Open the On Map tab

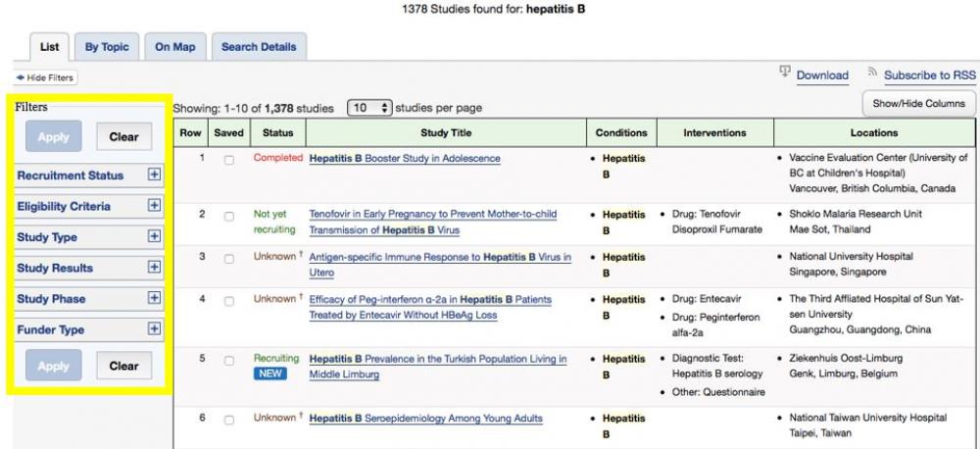pos(175,47)
